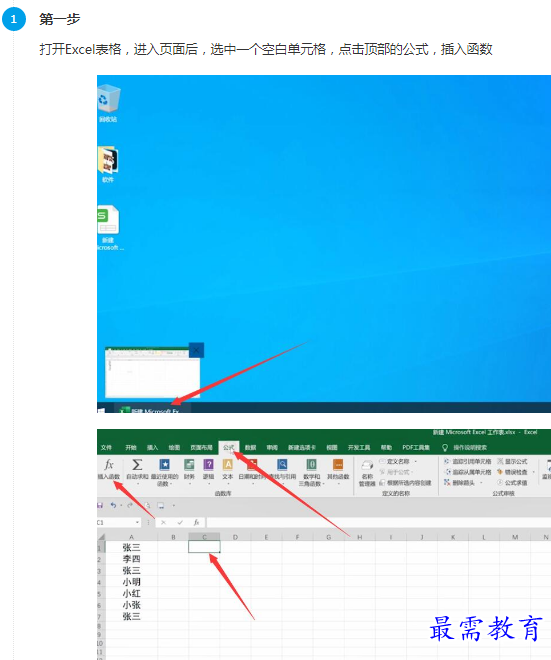Expand the quick access toolbar customize arrow

(173, 505)
